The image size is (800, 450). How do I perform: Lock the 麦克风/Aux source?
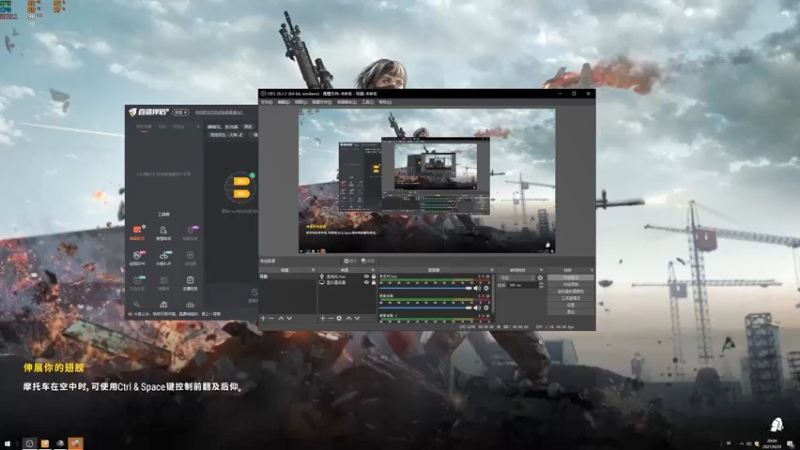(373, 277)
